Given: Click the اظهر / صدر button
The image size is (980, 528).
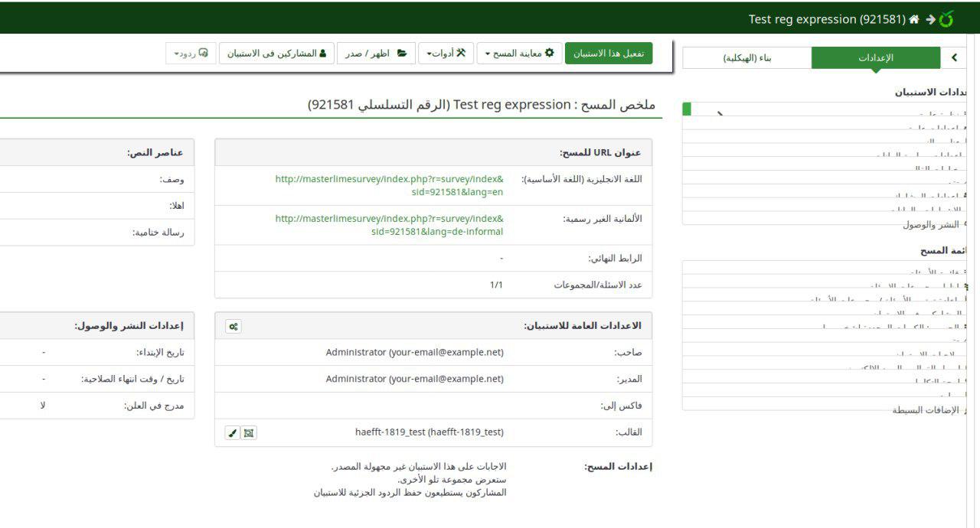Looking at the screenshot, I should 375,54.
